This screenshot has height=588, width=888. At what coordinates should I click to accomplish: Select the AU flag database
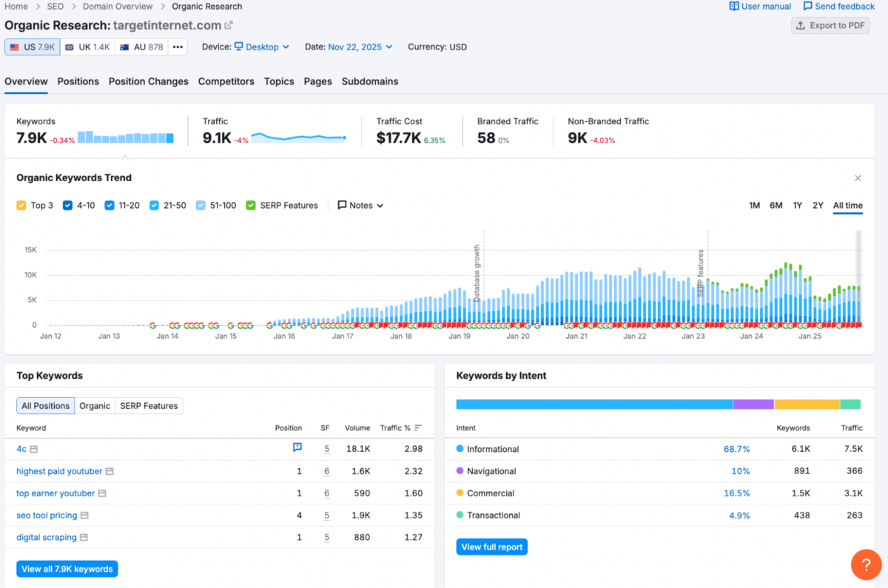click(141, 47)
